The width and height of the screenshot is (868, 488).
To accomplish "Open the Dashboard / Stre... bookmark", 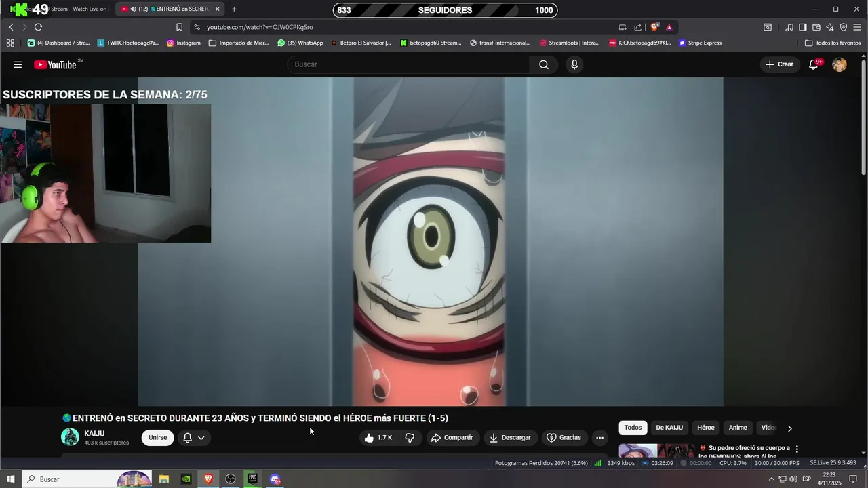I will coord(58,43).
